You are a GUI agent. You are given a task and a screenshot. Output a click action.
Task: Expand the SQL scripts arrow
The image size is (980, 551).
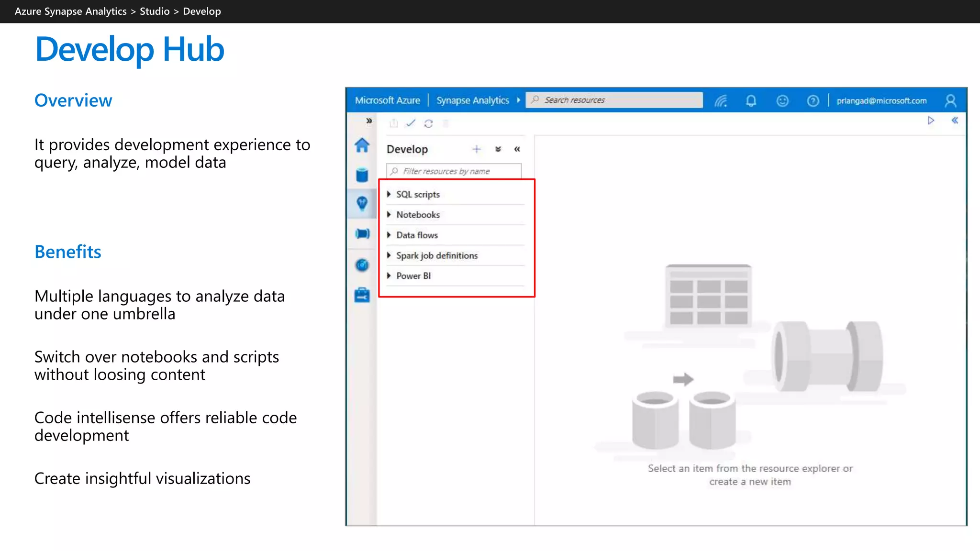click(389, 194)
